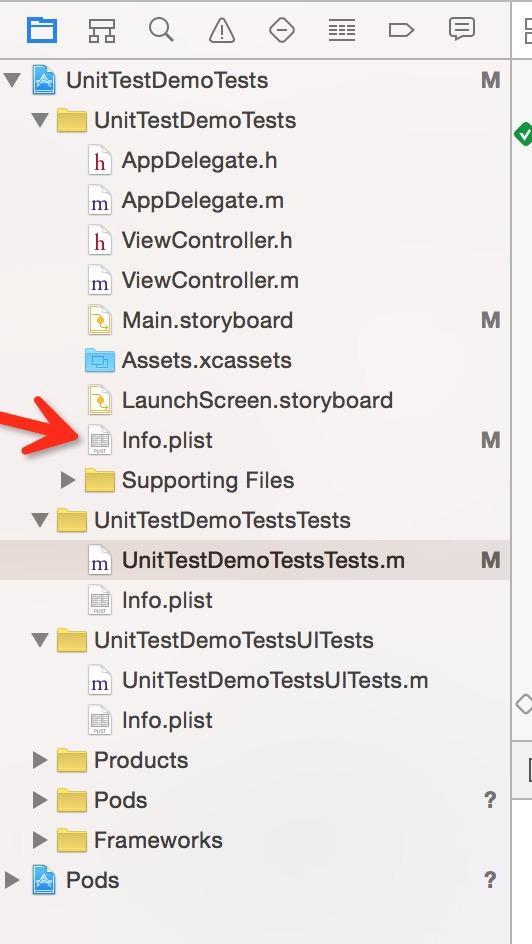This screenshot has width=532, height=944.
Task: Expand the Products folder
Action: coord(40,760)
